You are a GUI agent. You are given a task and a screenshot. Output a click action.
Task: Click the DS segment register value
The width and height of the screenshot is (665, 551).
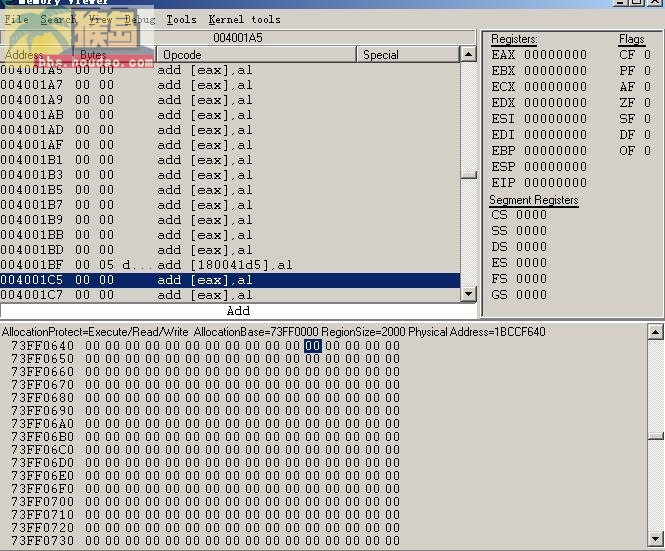[531, 247]
